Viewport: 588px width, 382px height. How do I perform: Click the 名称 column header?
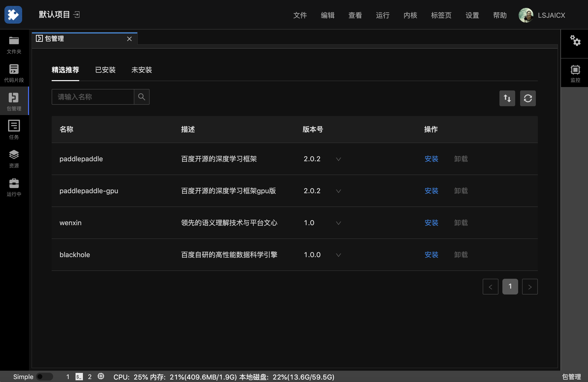click(x=66, y=129)
